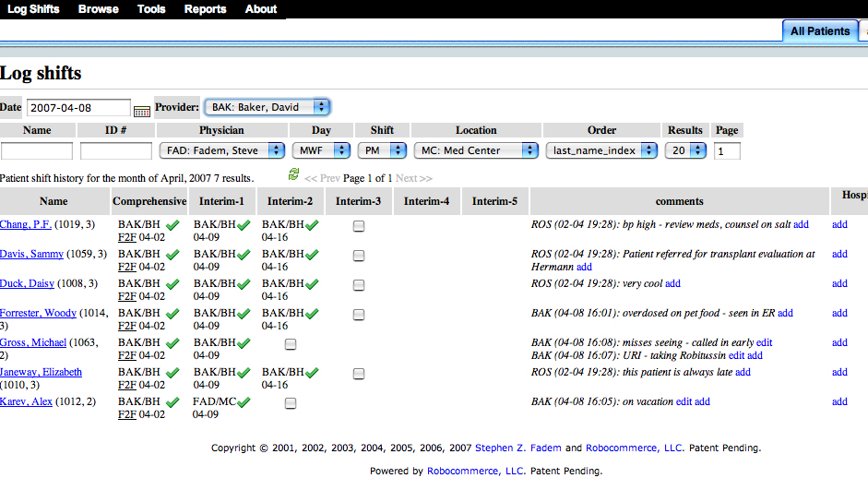Screen dimensions: 868x490
Task: Click Duck, Daisy Interim-1 green checkmark
Action: point(244,283)
